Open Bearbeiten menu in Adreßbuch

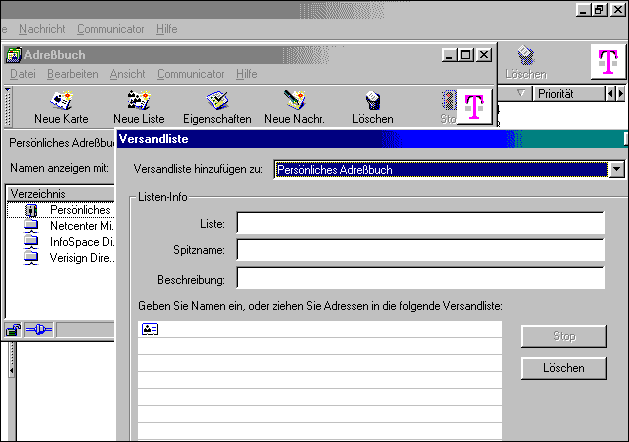point(73,74)
